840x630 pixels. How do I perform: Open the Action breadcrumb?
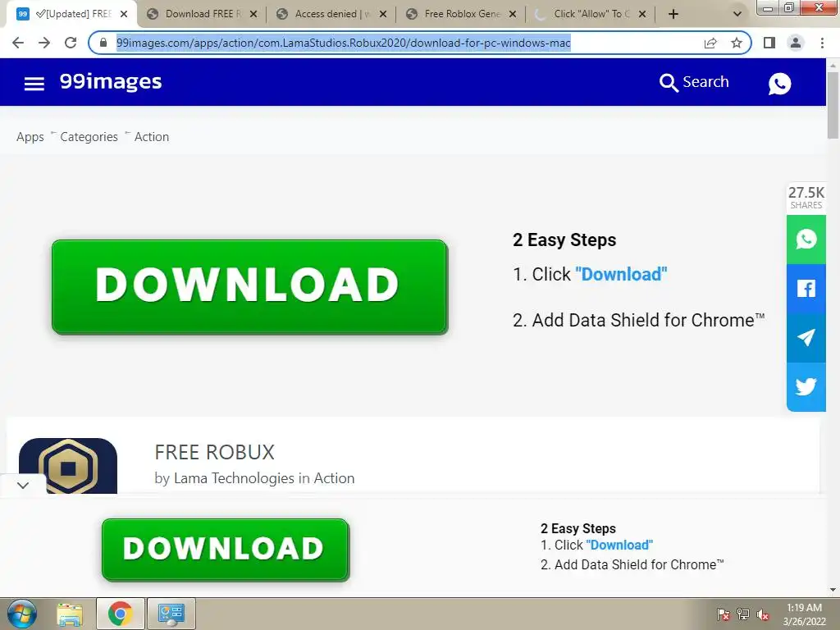[x=152, y=137]
